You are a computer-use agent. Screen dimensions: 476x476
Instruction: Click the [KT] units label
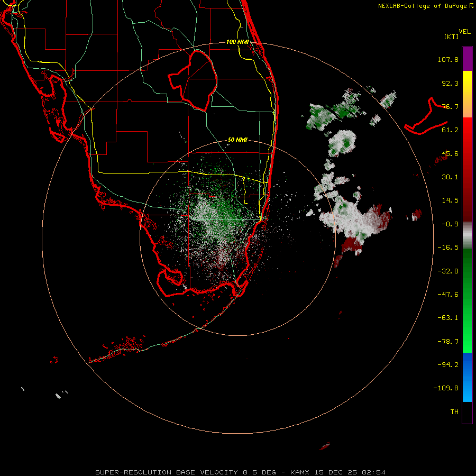coord(452,36)
